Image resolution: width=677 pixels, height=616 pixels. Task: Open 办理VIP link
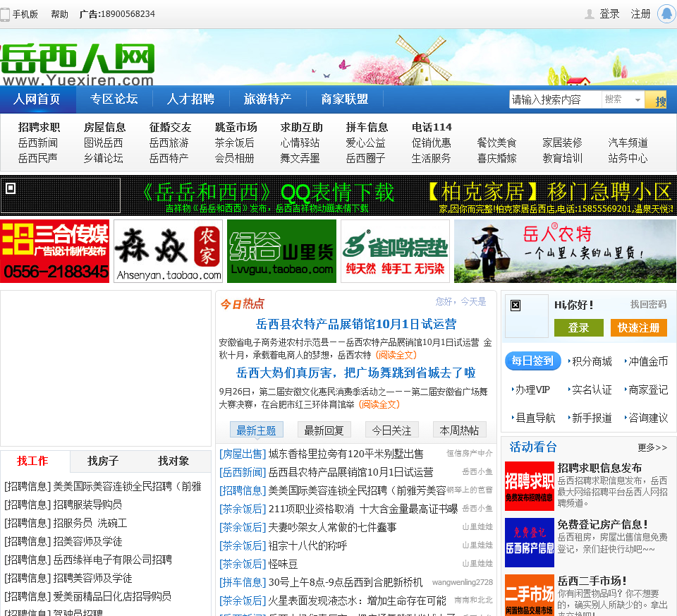tap(533, 390)
